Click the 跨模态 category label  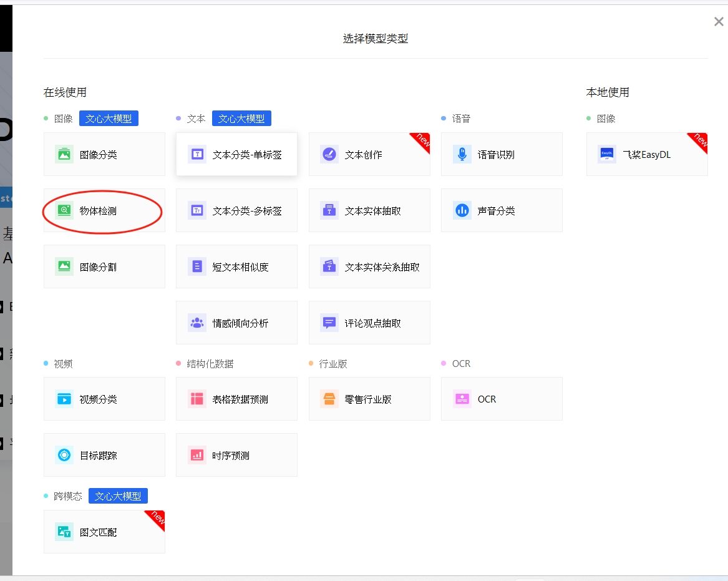[x=68, y=496]
